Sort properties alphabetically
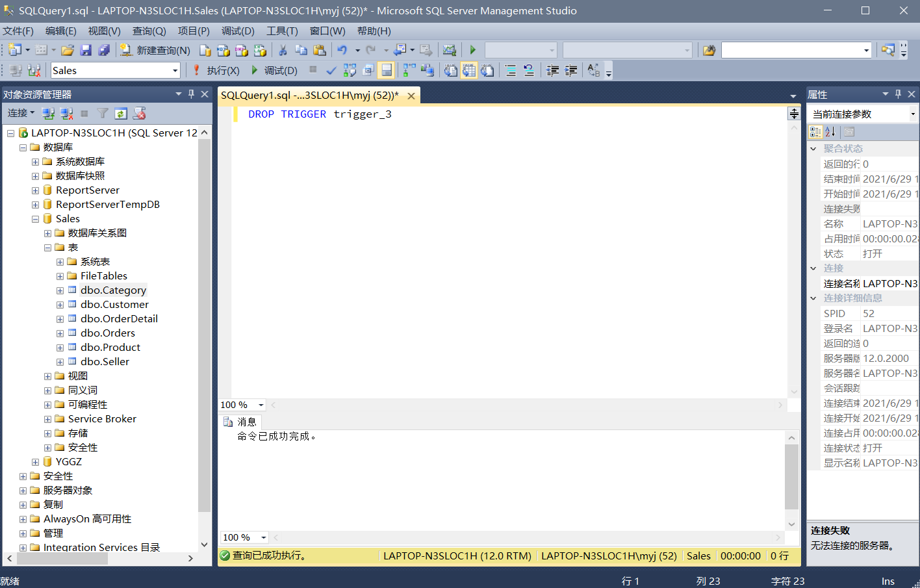Viewport: 920px width, 588px height. [x=830, y=132]
